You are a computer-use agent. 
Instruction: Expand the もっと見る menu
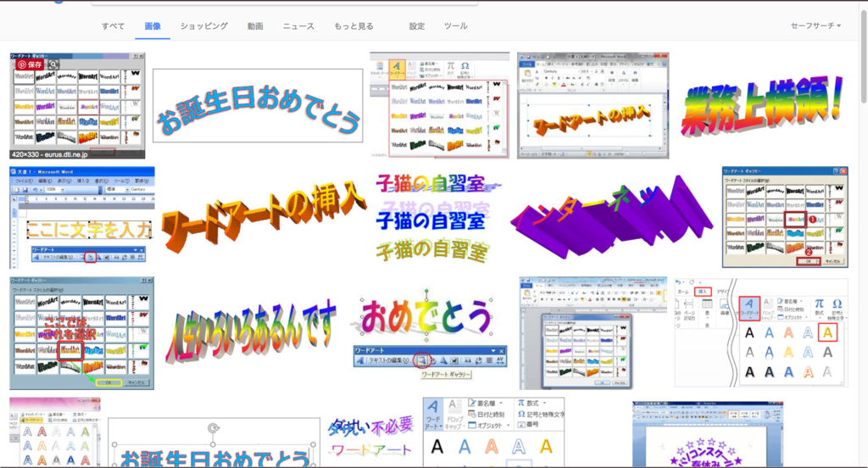[353, 26]
